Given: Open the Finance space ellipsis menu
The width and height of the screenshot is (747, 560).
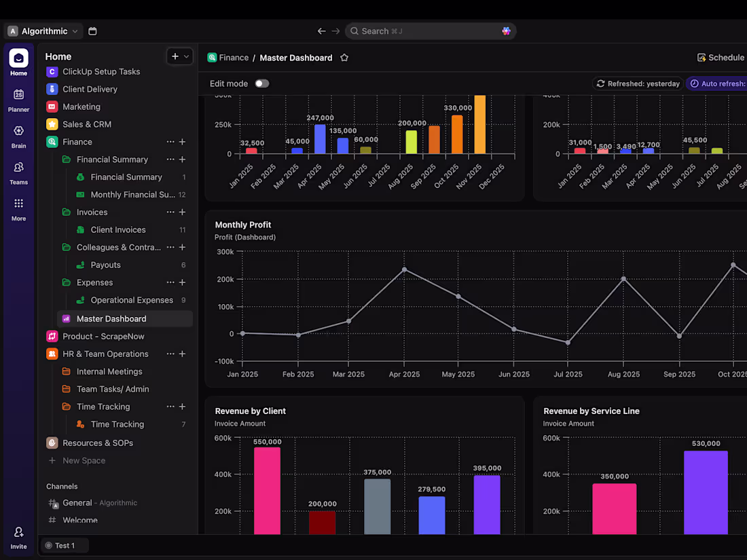Looking at the screenshot, I should 170,142.
